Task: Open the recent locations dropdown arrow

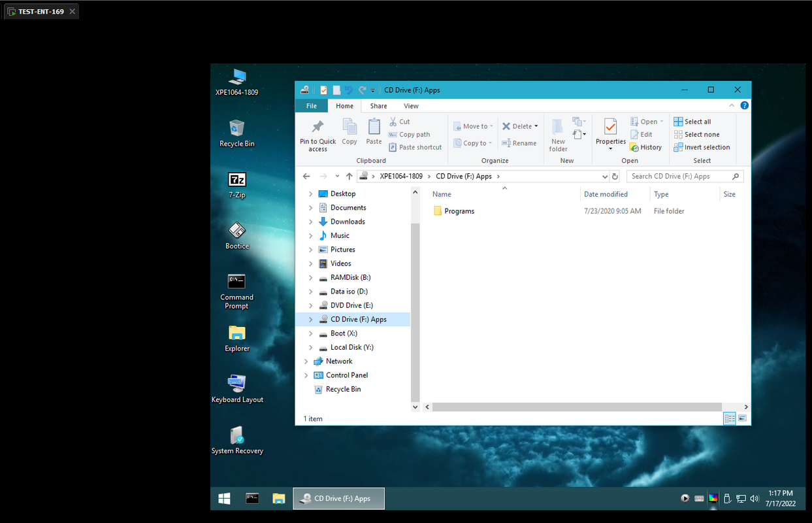Action: pyautogui.click(x=337, y=177)
